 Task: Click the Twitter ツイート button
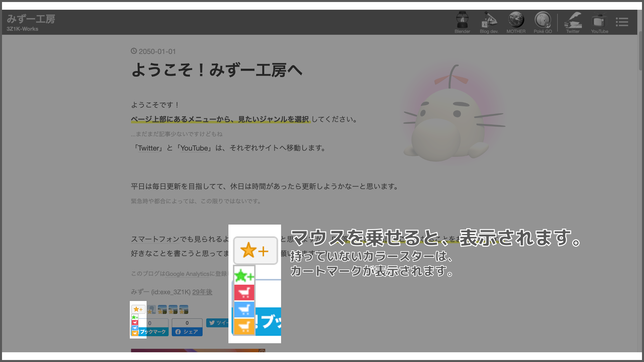pos(217,323)
